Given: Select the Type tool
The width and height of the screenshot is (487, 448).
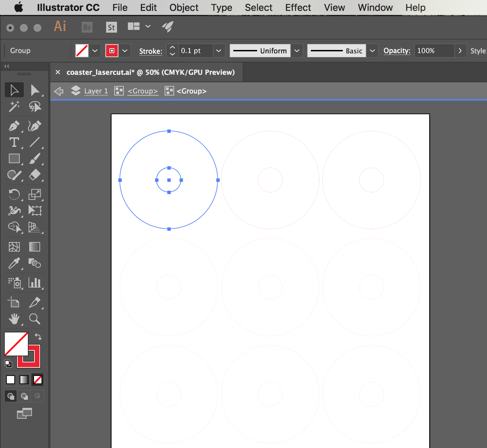Looking at the screenshot, I should coord(14,142).
